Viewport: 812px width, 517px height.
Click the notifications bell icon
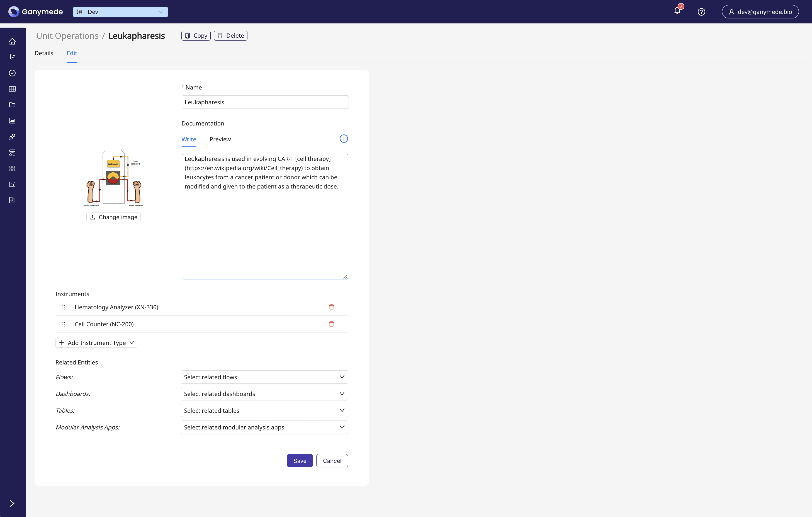677,11
